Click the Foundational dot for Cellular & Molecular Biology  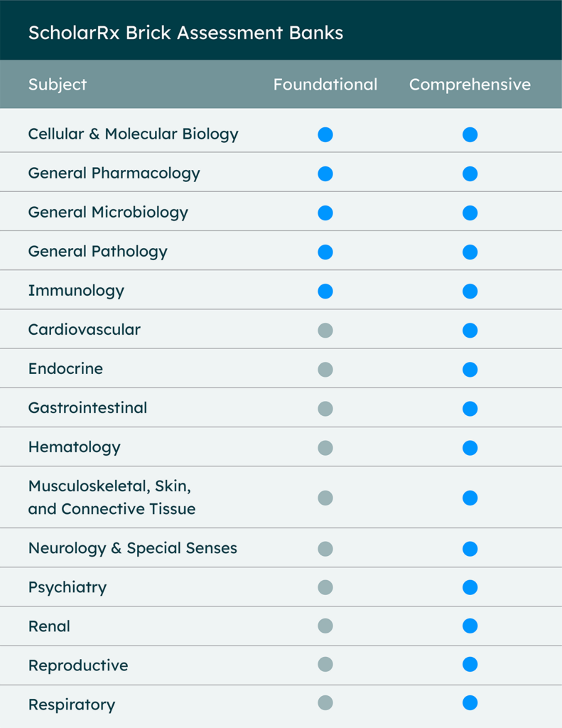pos(325,134)
